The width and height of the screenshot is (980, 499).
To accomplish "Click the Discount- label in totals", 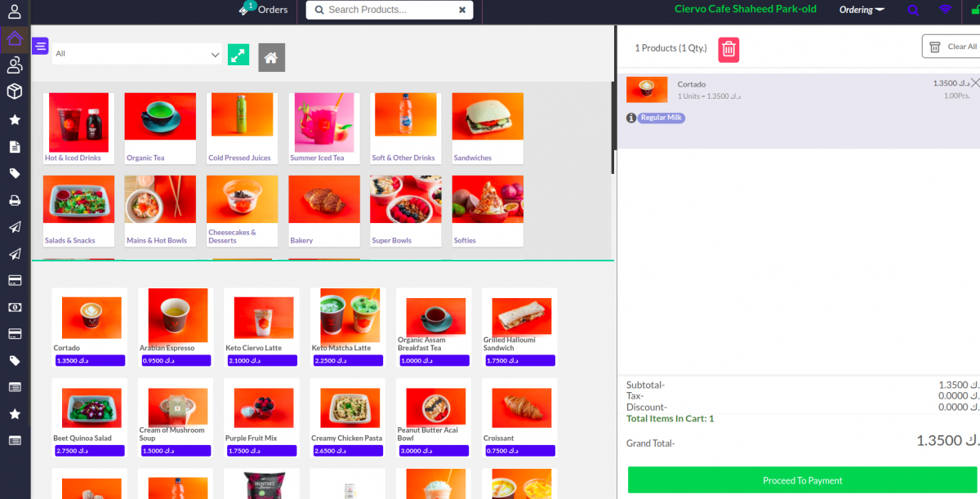I will click(646, 407).
